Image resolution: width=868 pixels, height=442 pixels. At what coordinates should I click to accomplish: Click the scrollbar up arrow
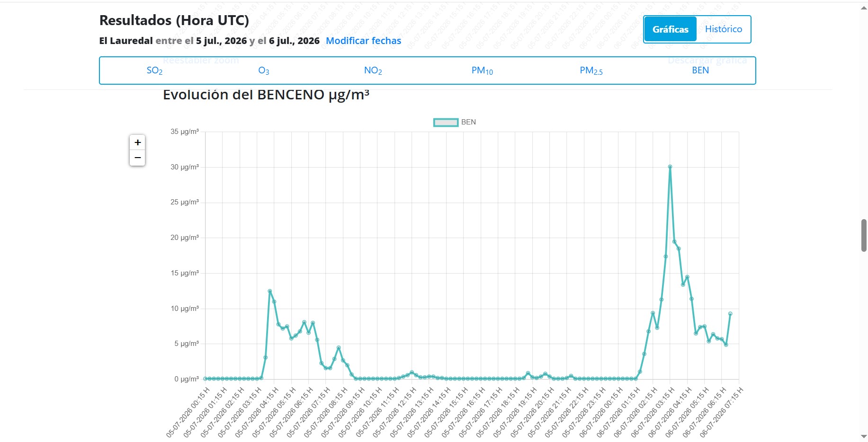(864, 8)
